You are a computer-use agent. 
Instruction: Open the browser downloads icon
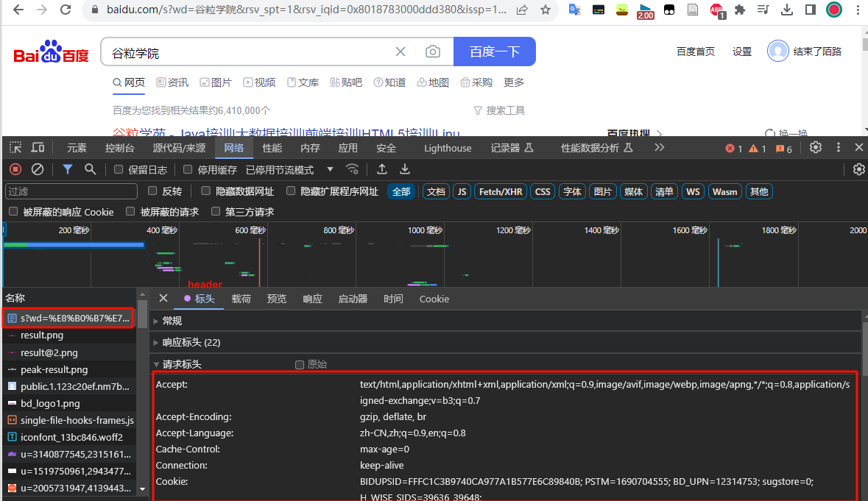coord(786,10)
